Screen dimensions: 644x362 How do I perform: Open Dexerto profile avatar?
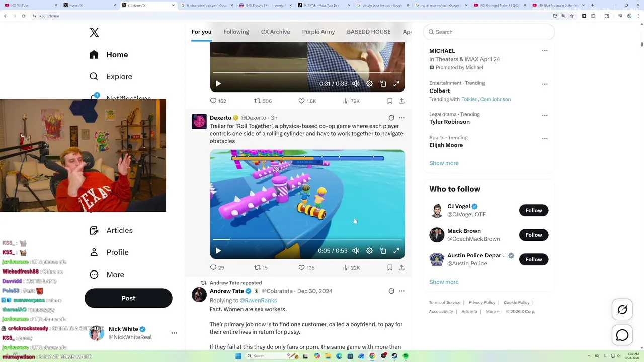tap(199, 122)
